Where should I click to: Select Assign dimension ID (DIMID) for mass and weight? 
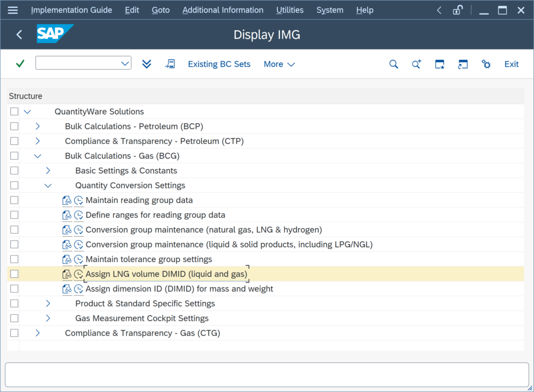[x=179, y=289]
